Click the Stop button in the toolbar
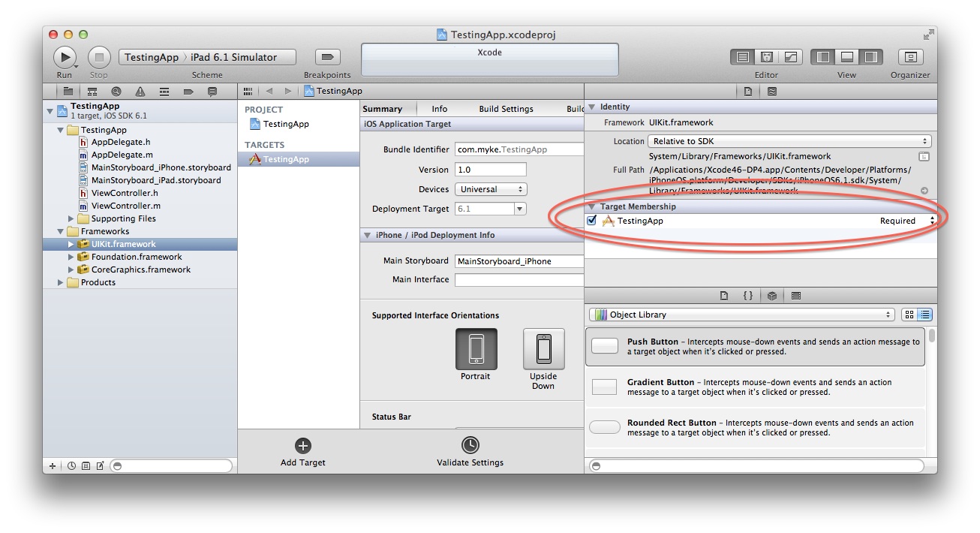The height and width of the screenshot is (533, 980). click(99, 57)
